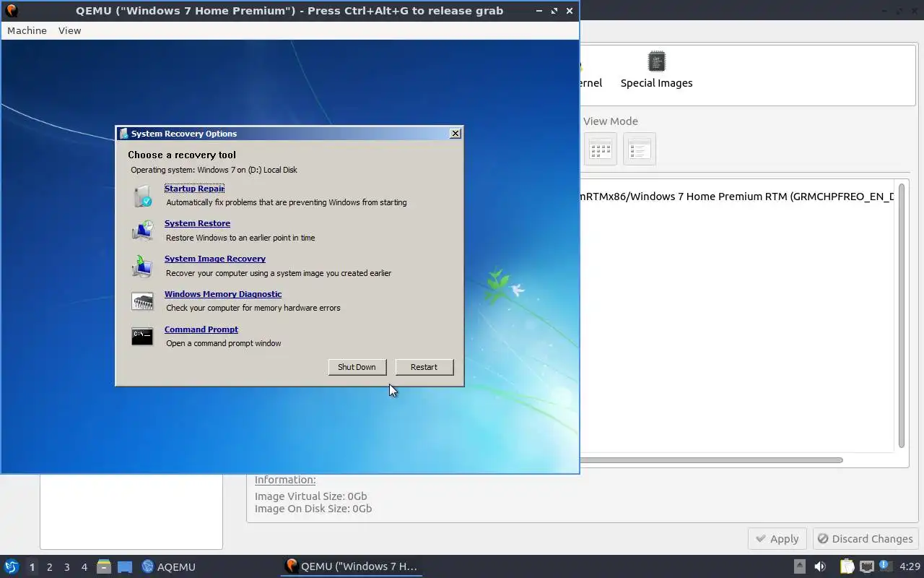Click the AQEMU horizontal scrollbar
Screen dimensions: 924x578
pyautogui.click(x=711, y=460)
